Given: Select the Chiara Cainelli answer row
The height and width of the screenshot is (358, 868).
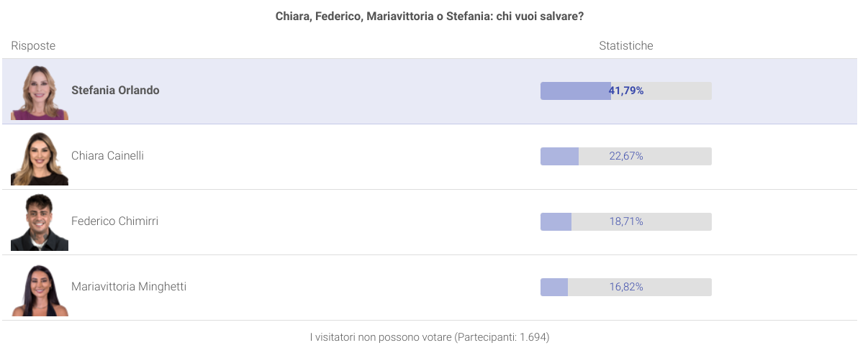Looking at the screenshot, I should coord(430,157).
